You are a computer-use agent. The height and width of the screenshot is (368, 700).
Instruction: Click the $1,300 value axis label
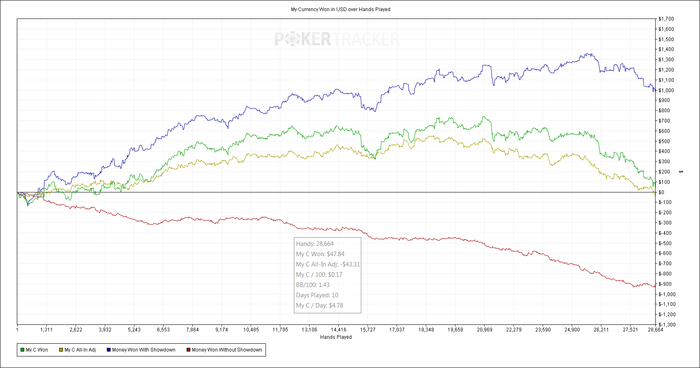tap(666, 60)
